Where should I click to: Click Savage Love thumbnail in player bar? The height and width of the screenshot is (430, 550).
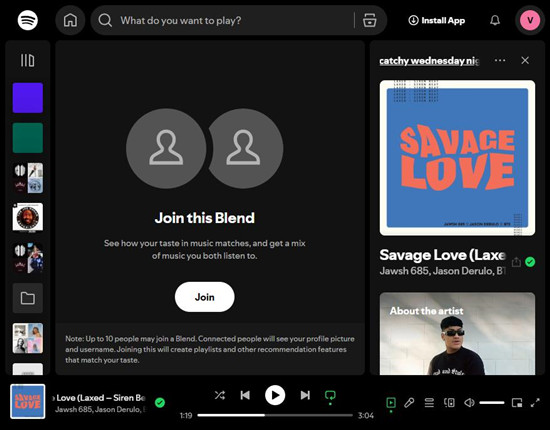pyautogui.click(x=28, y=402)
